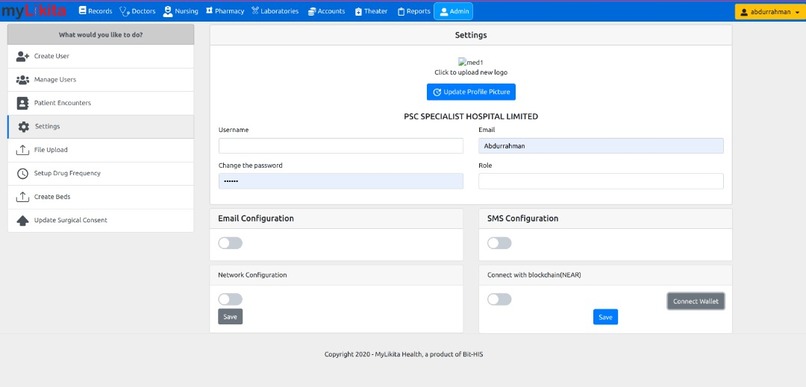Open the Nursing menu
Screen dimensions: 806x387
pyautogui.click(x=180, y=11)
